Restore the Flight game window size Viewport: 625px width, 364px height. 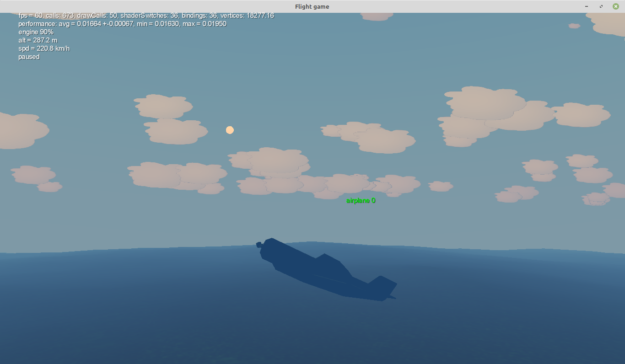(x=601, y=6)
